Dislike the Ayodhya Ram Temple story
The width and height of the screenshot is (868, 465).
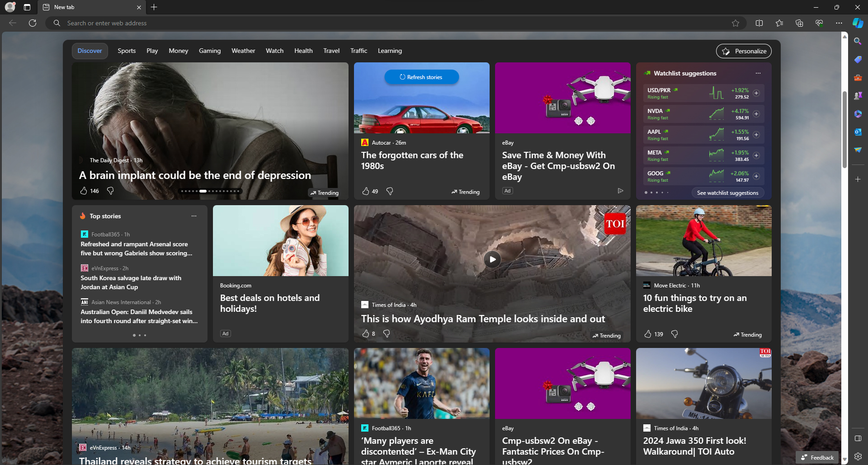(387, 333)
